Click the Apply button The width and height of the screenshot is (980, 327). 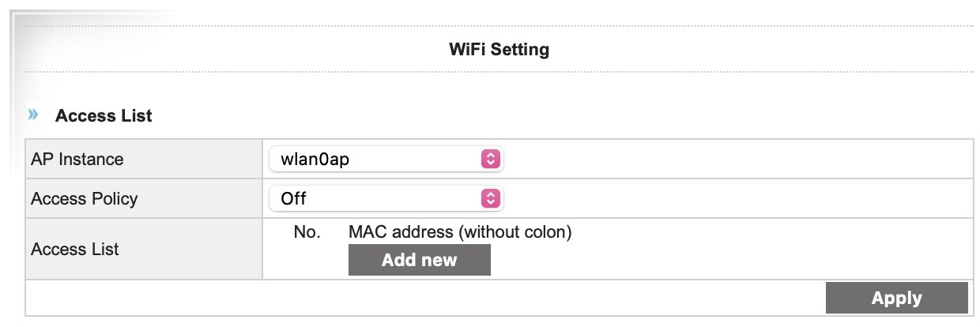tap(896, 299)
